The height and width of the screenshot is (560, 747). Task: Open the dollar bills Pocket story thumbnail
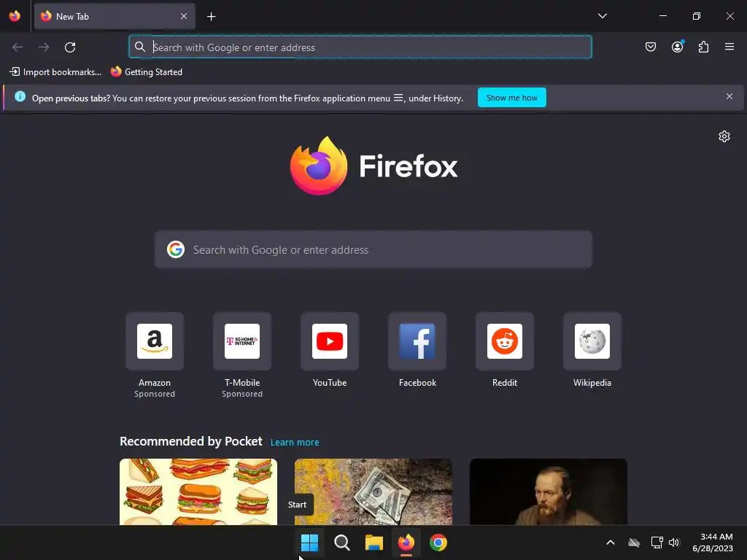[x=373, y=491]
